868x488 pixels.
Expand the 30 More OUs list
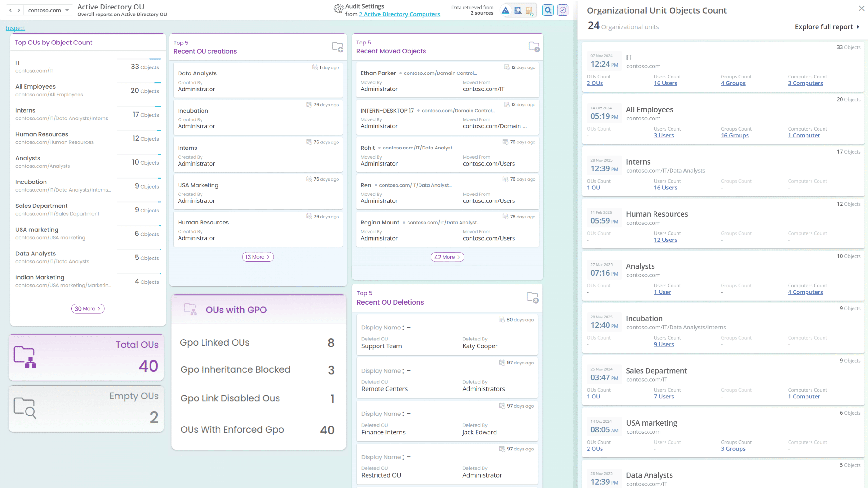88,309
